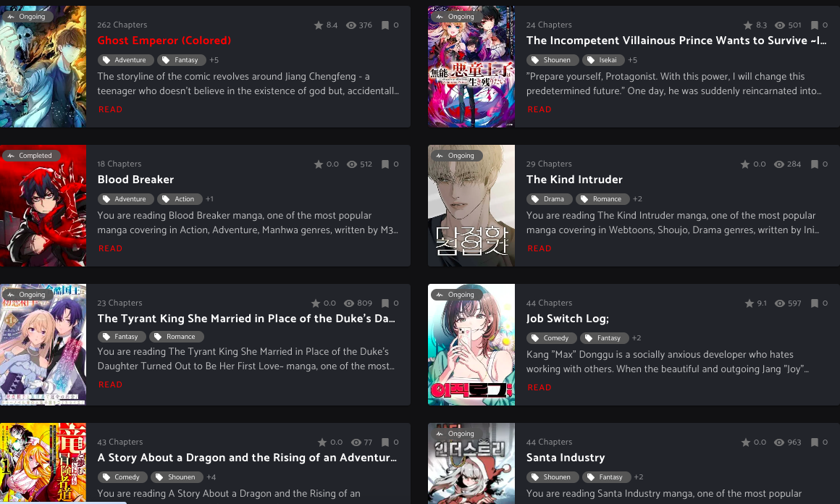Screen dimensions: 840x504
Task: Select the Romance tag on The Tyrant King
Action: click(x=177, y=337)
